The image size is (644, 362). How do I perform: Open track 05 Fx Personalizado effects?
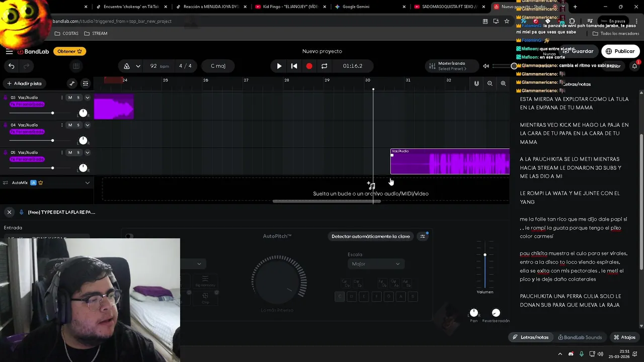[x=27, y=159]
